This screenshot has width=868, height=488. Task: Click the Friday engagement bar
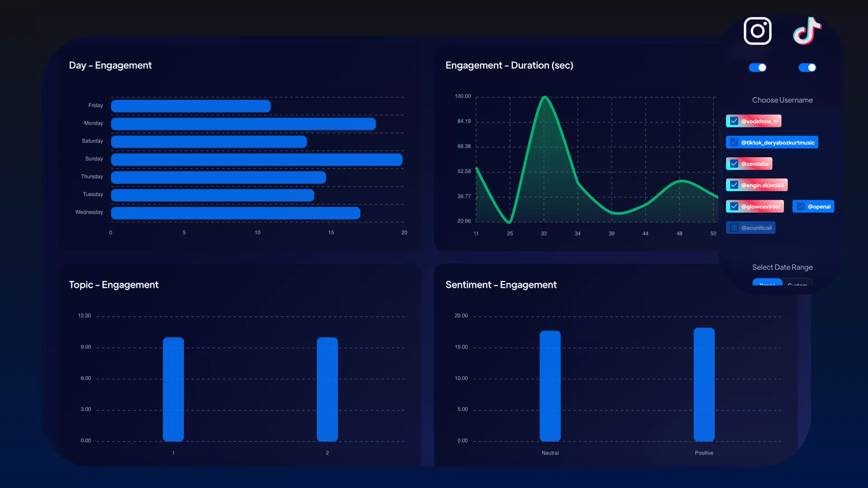pyautogui.click(x=191, y=106)
